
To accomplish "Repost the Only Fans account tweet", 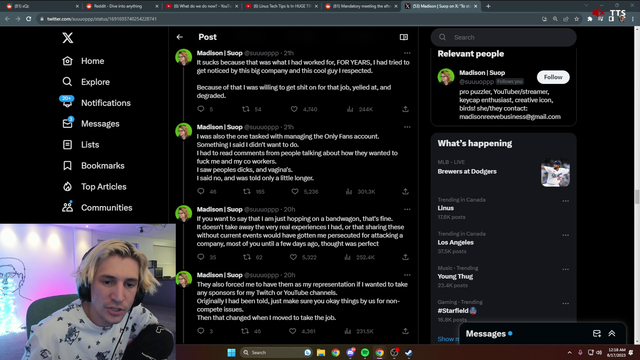I will coord(247,191).
